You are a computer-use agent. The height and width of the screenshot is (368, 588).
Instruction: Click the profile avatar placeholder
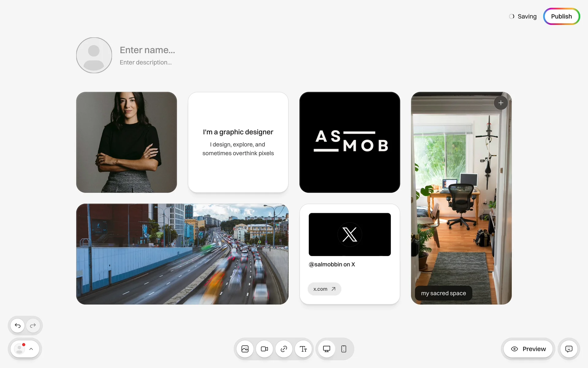pos(94,55)
